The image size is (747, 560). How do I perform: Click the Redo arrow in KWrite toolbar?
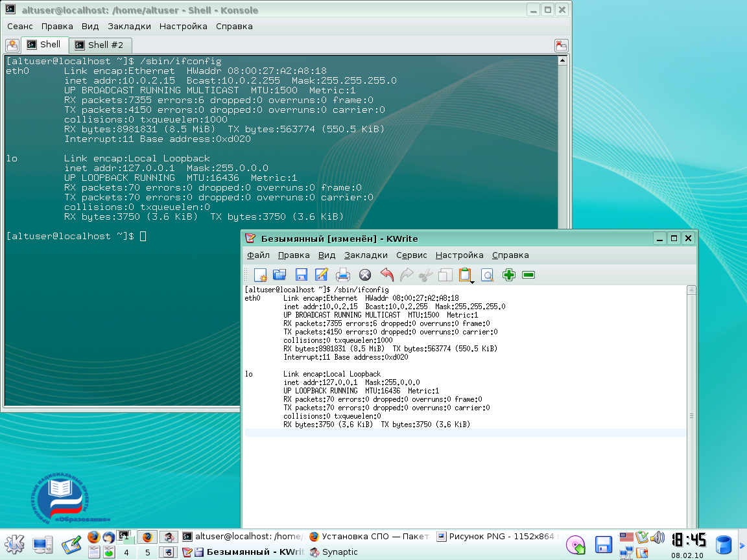(x=407, y=275)
